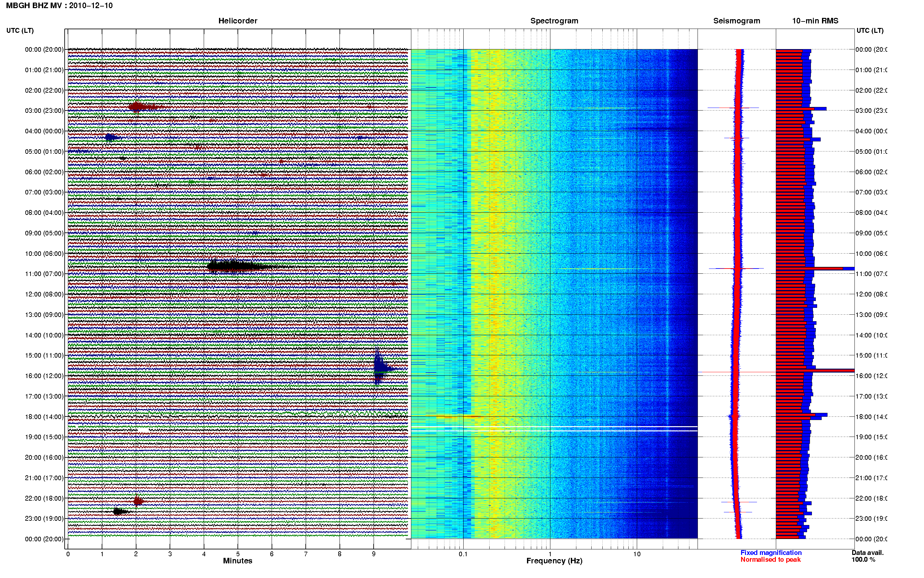Select the Helicorder panel heading
The width and height of the screenshot is (924, 578).
point(237,21)
